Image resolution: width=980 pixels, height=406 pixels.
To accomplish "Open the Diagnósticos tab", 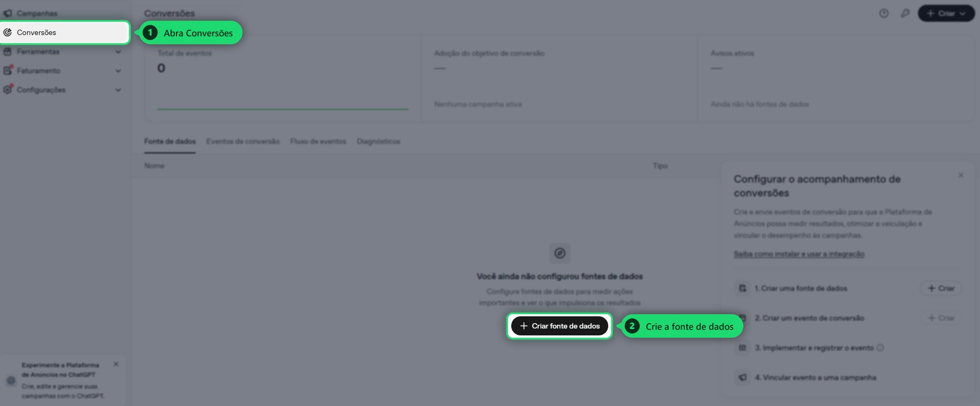I will coord(379,142).
